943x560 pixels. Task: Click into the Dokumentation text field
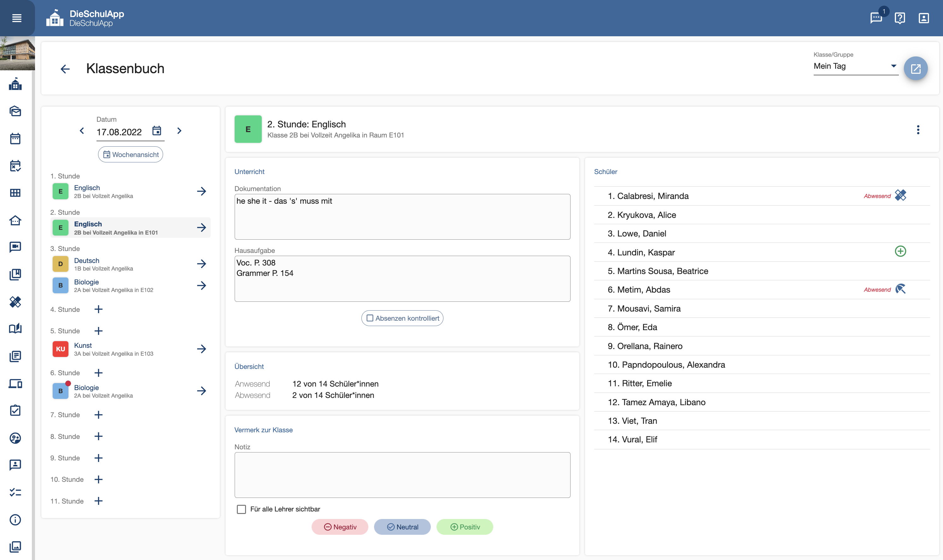(x=402, y=217)
